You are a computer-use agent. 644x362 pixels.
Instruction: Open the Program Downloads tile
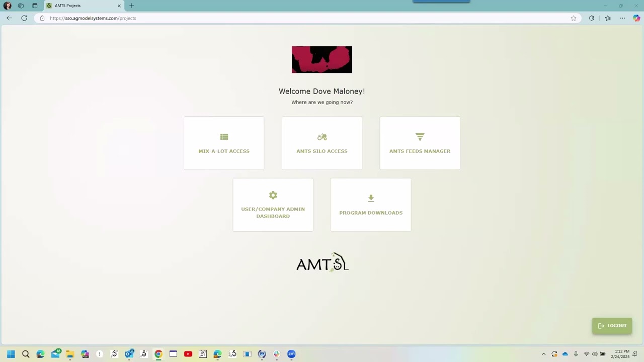click(371, 205)
